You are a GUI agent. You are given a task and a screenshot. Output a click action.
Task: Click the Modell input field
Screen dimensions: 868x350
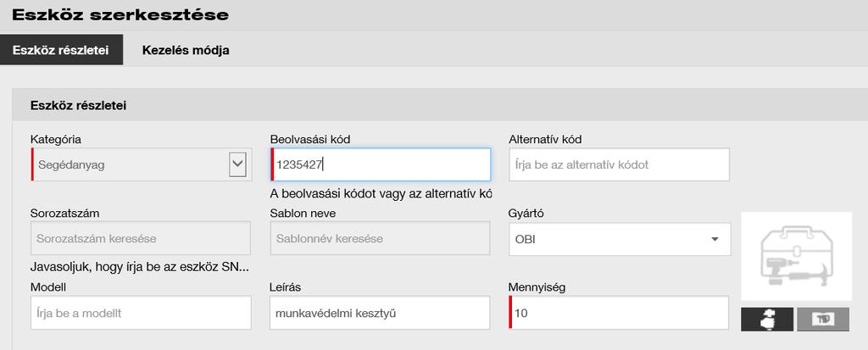click(x=141, y=313)
